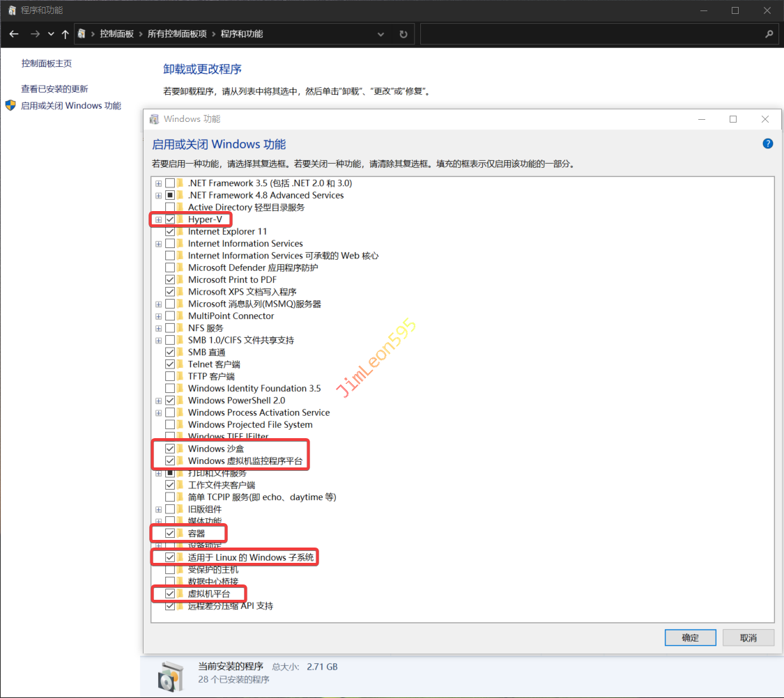
Task: Click the blue help question mark icon
Action: (x=768, y=144)
